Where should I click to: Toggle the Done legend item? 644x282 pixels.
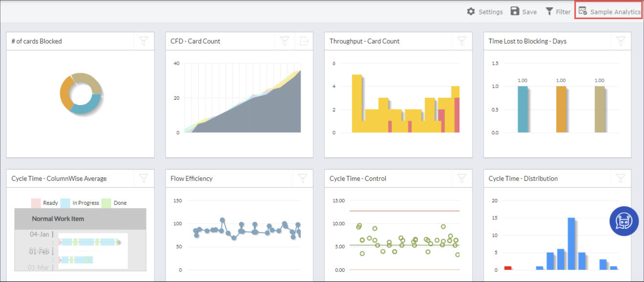click(106, 203)
